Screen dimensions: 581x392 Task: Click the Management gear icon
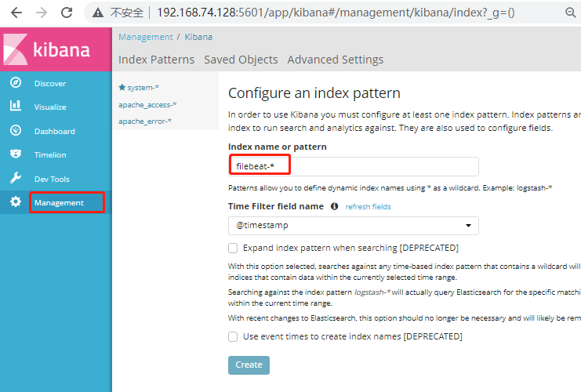16,202
